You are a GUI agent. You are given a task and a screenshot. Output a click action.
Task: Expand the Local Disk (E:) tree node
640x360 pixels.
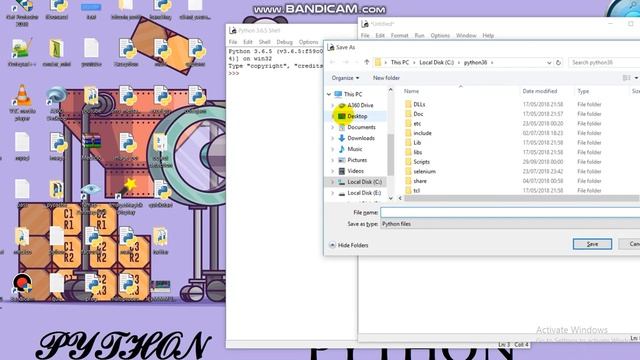pyautogui.click(x=333, y=193)
